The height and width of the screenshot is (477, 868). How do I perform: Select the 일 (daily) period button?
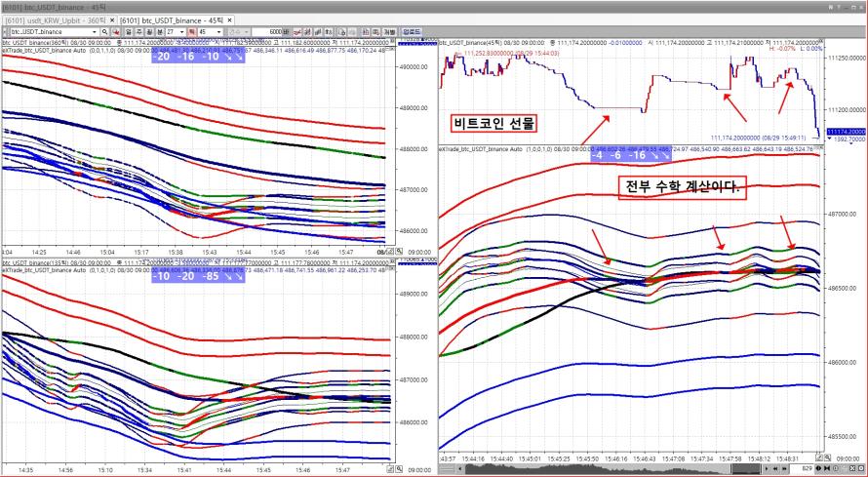(128, 31)
